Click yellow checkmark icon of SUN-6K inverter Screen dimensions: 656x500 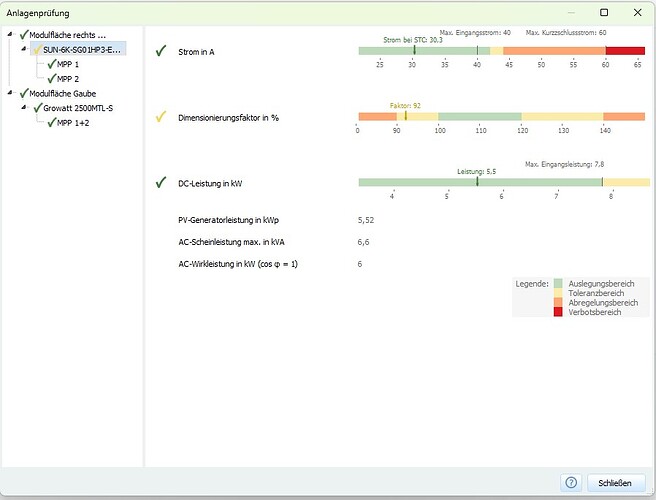point(38,49)
